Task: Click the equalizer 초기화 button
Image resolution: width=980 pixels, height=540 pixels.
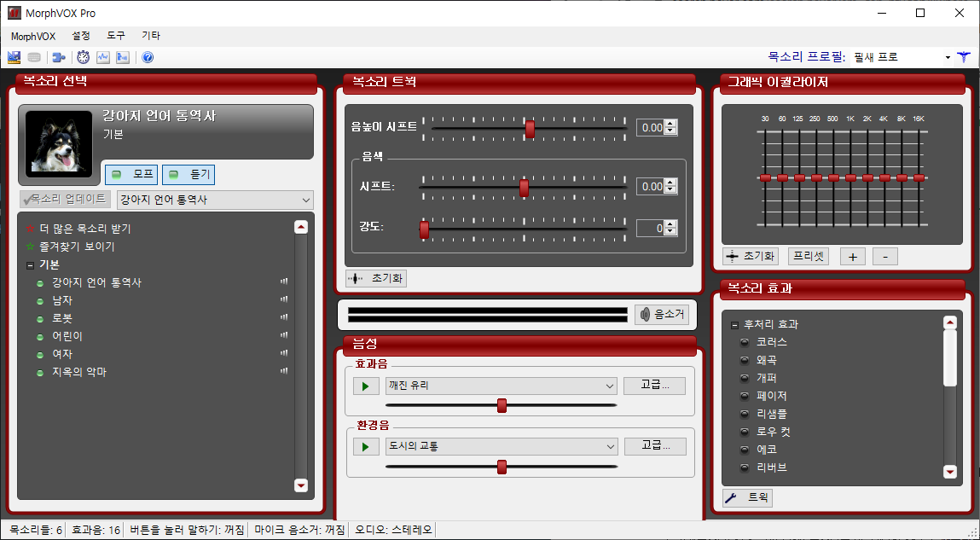Action: click(750, 256)
